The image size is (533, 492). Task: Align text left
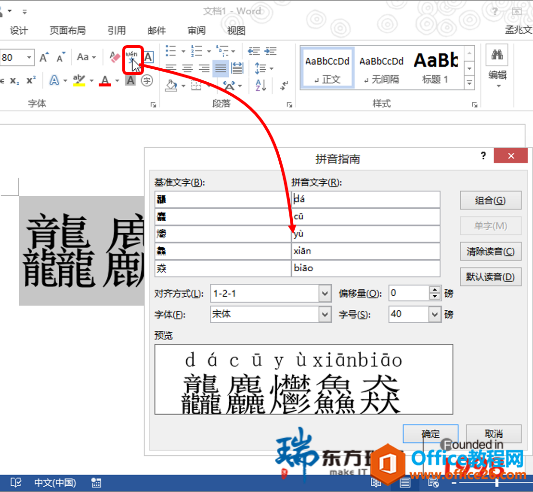pyautogui.click(x=171, y=68)
